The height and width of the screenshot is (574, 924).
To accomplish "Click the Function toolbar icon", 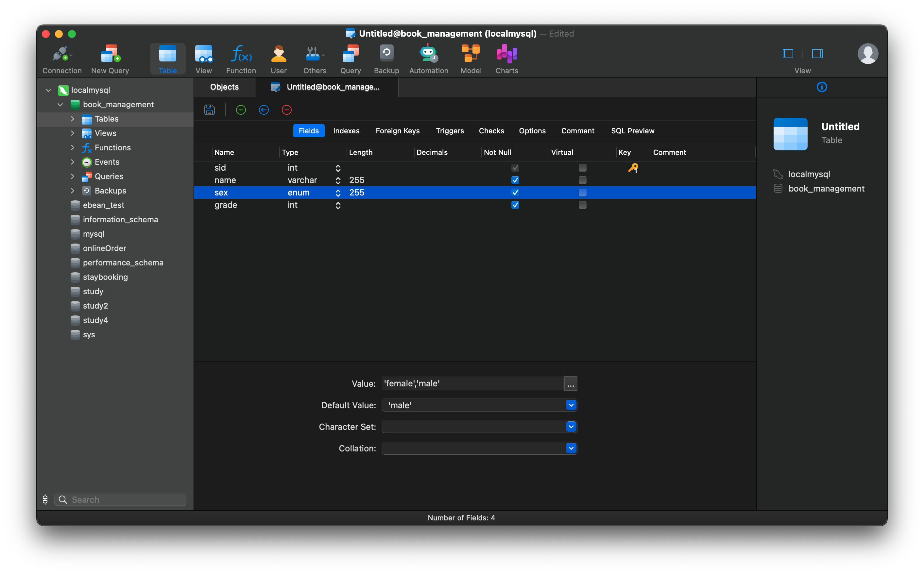I will 241,59.
